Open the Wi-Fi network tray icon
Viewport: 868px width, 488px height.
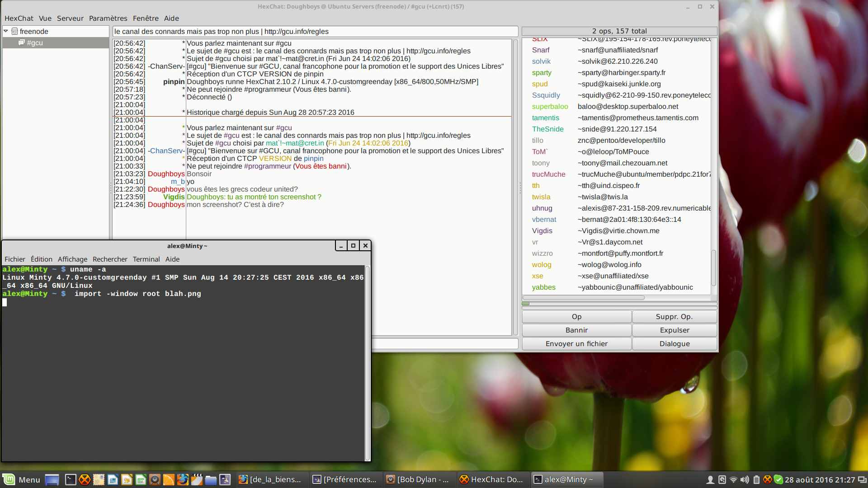733,479
